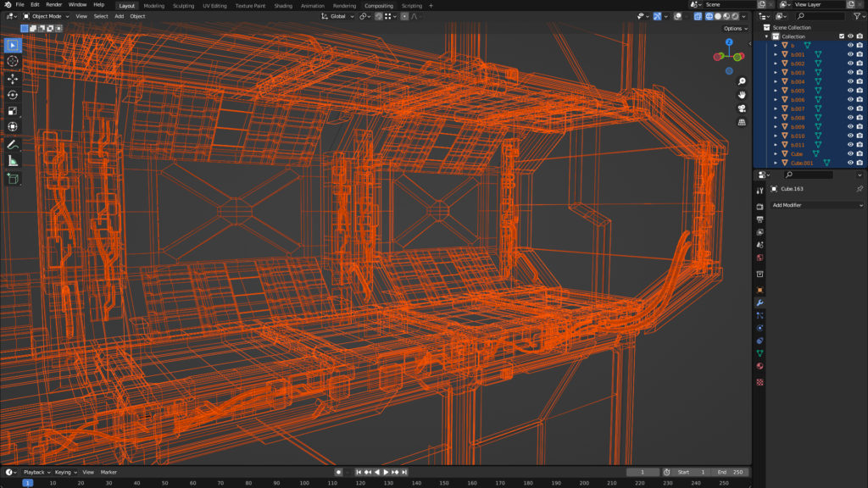868x488 pixels.
Task: Open the Global transform orientation dropdown
Action: point(338,16)
